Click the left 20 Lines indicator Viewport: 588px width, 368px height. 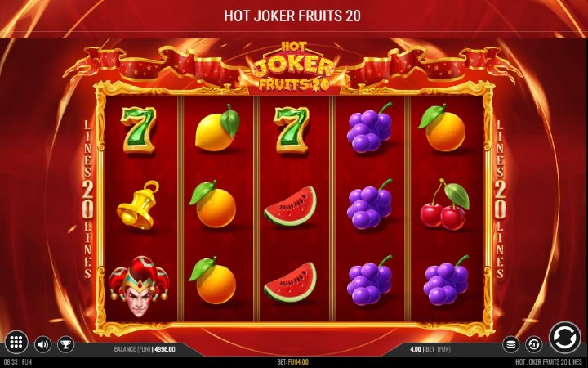[x=87, y=200]
